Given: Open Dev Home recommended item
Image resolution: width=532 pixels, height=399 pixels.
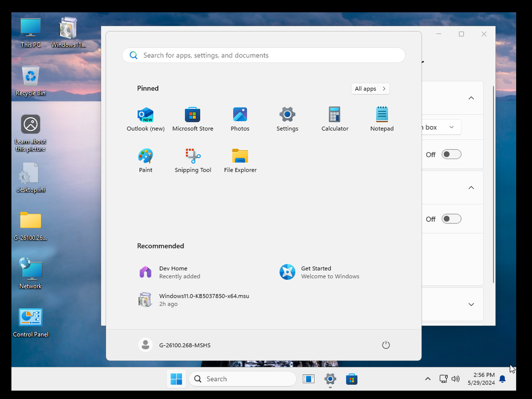Looking at the screenshot, I should point(170,272).
